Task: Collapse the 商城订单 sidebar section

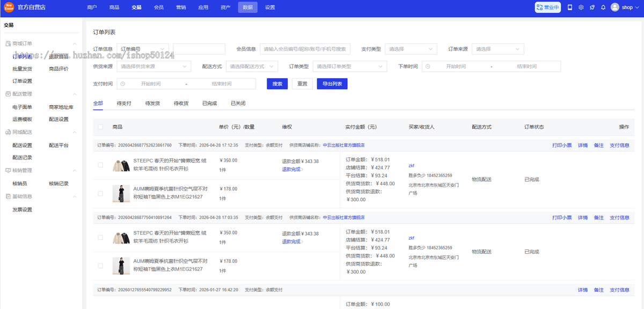Action: coord(75,43)
